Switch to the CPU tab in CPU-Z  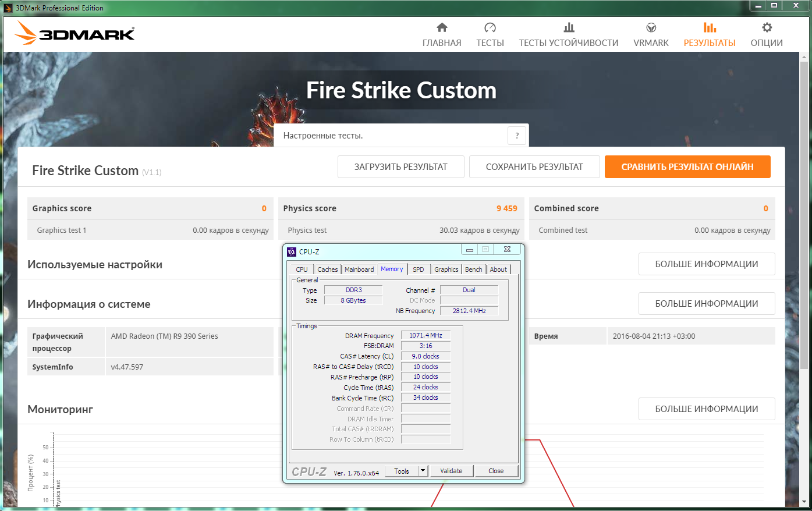click(302, 269)
